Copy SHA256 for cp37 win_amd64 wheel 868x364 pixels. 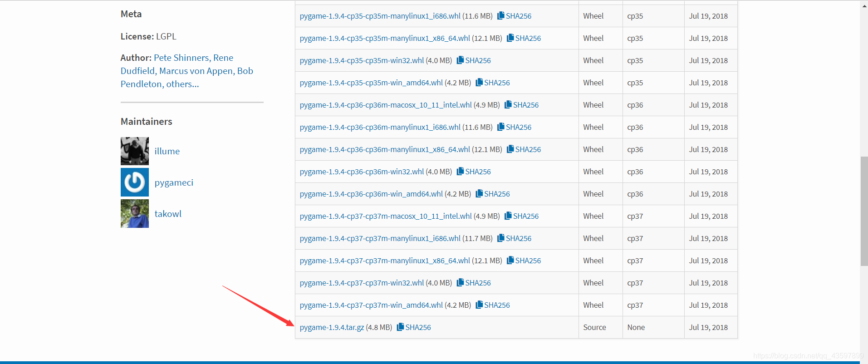[x=493, y=305]
